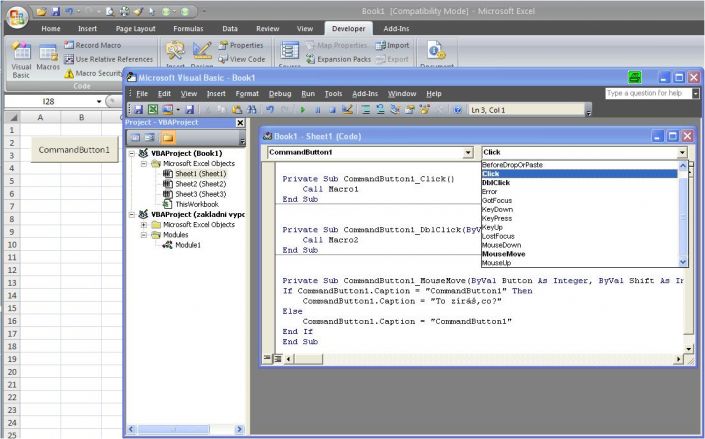Open the Page Layout ribbon tab
This screenshot has width=705, height=439.
click(x=135, y=28)
